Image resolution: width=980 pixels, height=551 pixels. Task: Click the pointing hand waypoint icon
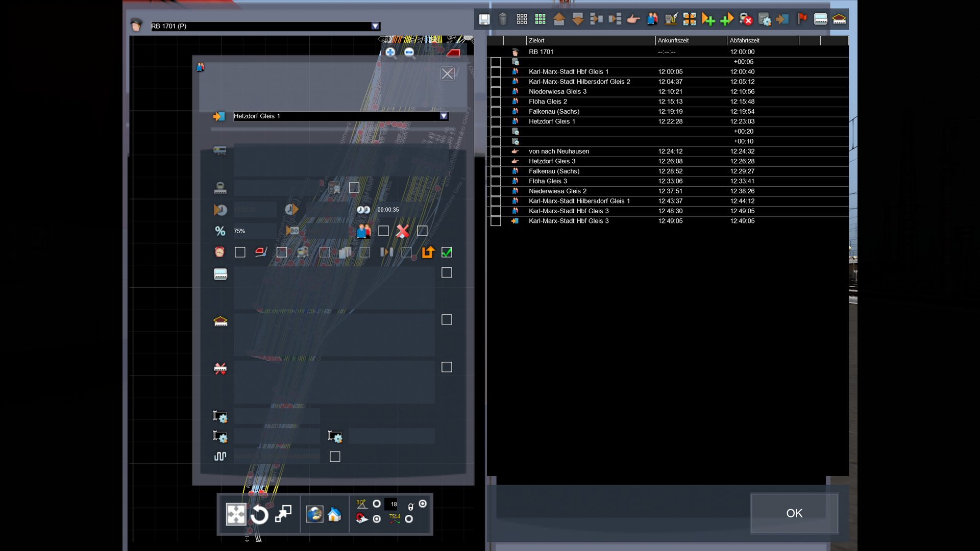[633, 19]
